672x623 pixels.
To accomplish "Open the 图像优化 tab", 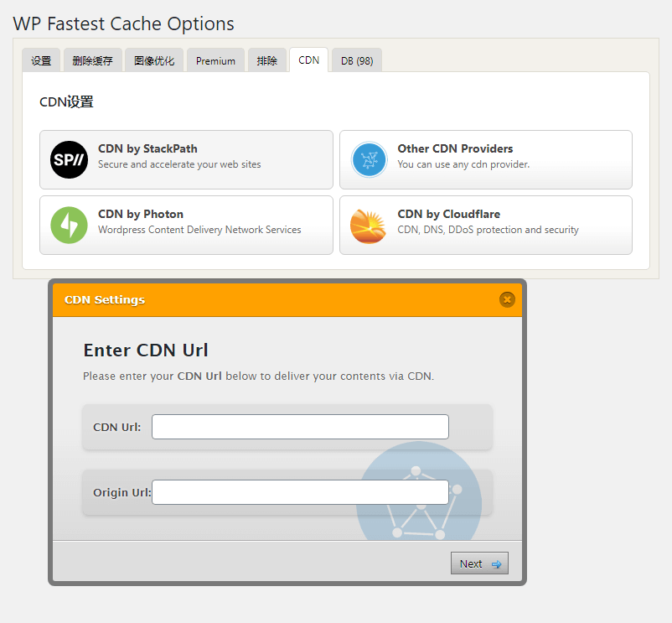I will click(154, 60).
